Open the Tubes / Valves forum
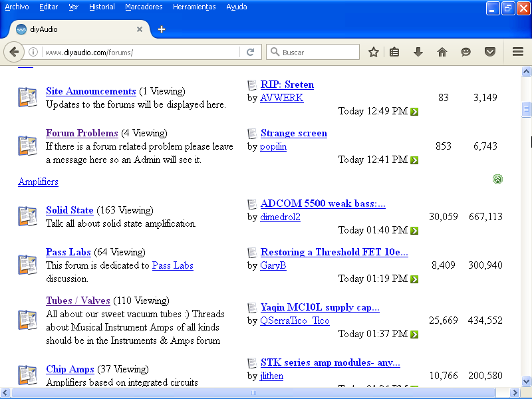This screenshot has height=399, width=532. tap(78, 301)
